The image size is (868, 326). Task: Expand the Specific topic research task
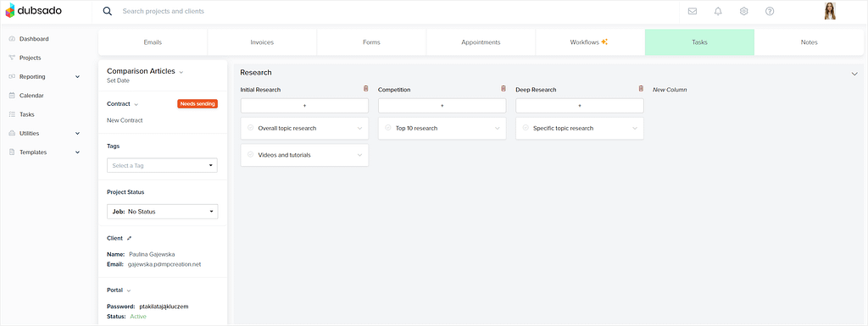[635, 128]
